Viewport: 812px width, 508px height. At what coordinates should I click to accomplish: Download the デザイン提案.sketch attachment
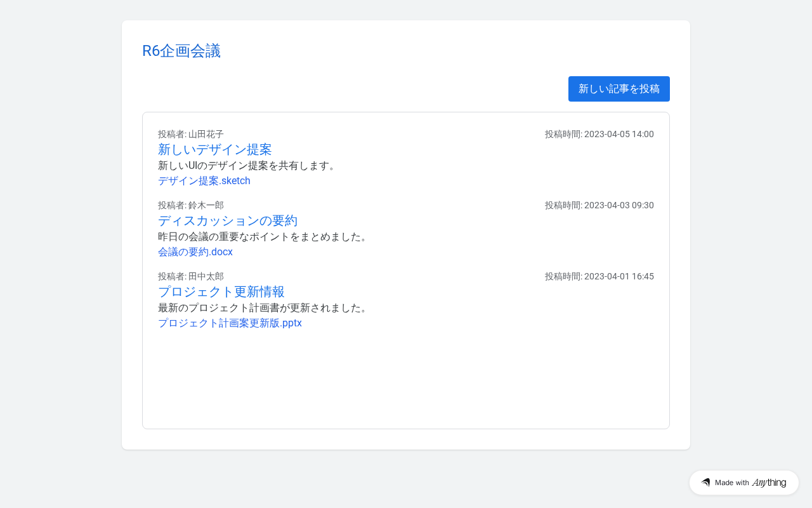coord(204,181)
